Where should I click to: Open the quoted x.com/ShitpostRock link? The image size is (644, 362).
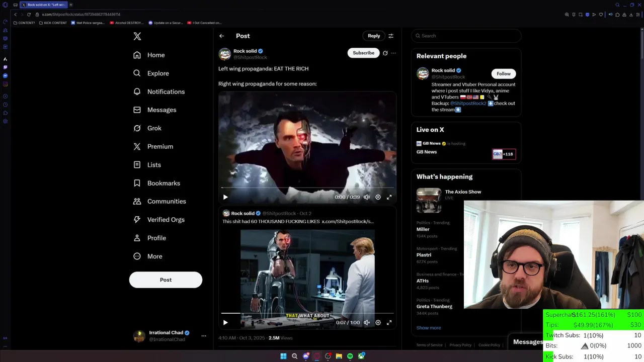click(348, 221)
